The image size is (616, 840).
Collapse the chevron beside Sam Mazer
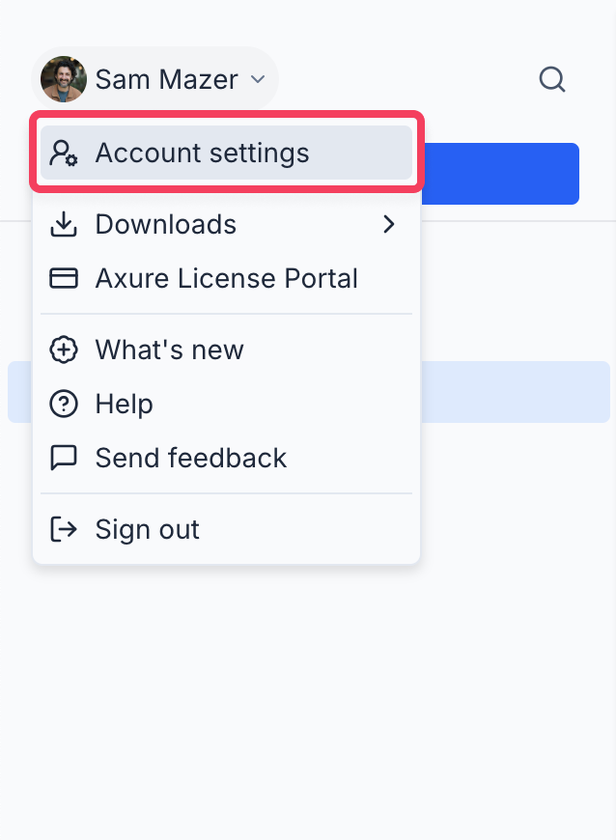[257, 79]
